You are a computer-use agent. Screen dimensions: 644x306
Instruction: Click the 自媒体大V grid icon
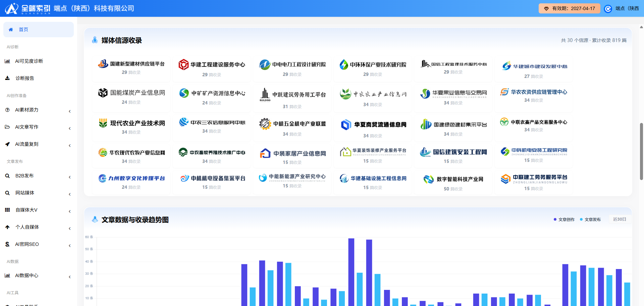point(7,210)
